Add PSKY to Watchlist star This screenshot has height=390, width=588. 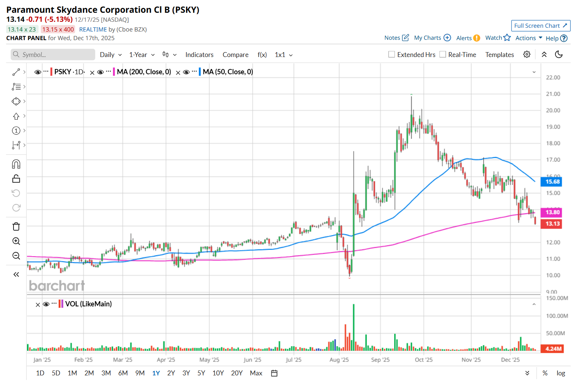coord(507,37)
